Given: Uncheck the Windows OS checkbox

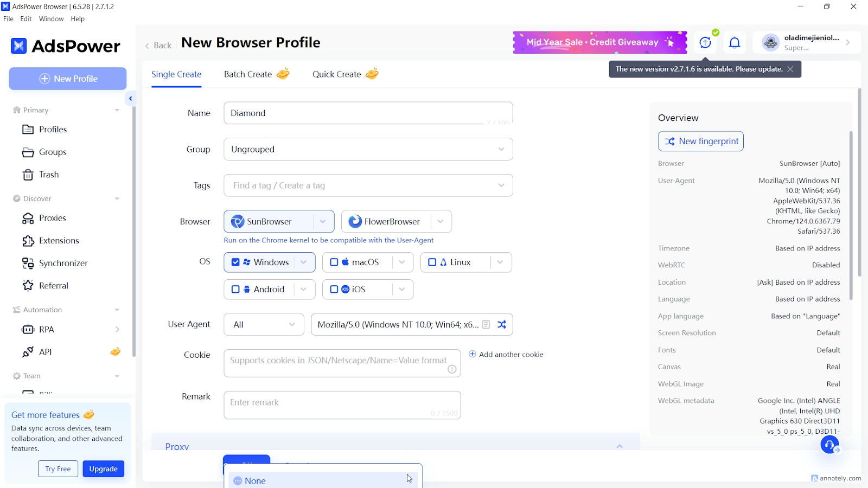Looking at the screenshot, I should 235,262.
